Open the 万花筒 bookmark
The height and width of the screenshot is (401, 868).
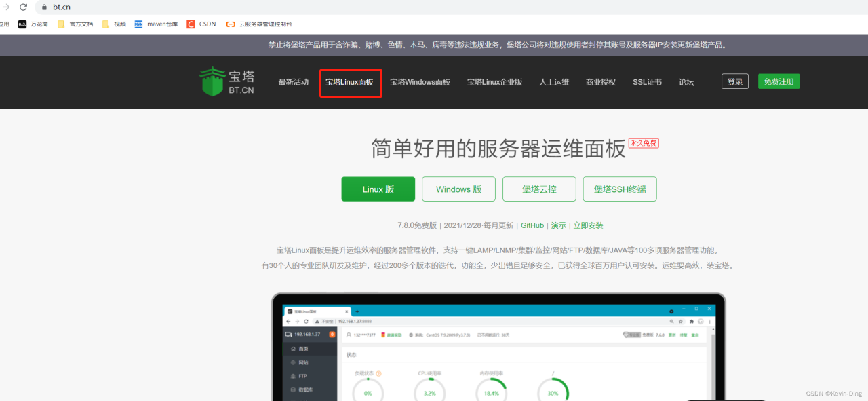click(37, 24)
